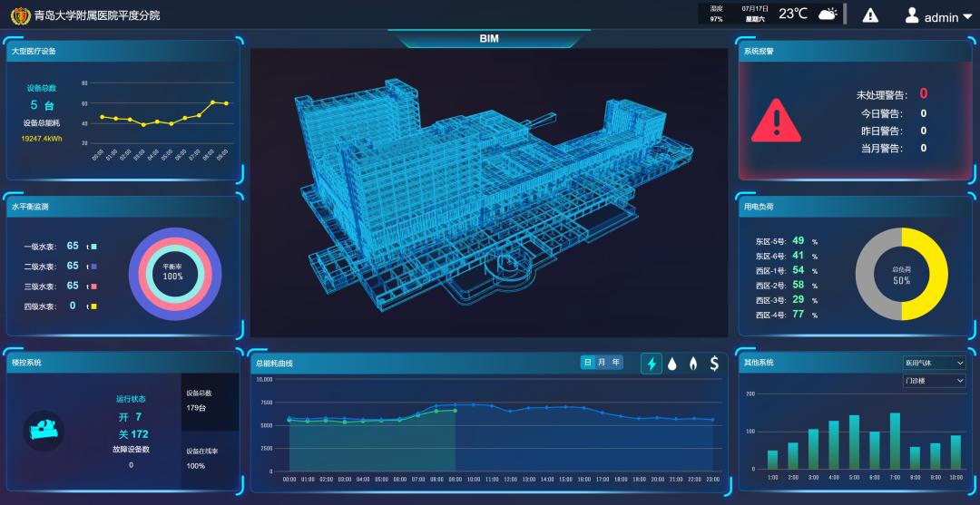This screenshot has width=980, height=505.
Task: Click the 一级水表 65 reading
Action: coord(73,246)
